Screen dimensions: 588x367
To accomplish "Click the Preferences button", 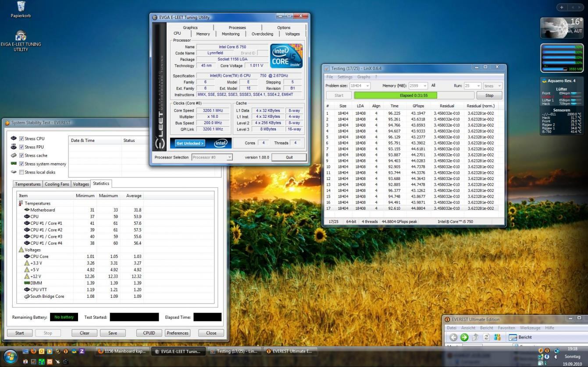I will [x=178, y=333].
